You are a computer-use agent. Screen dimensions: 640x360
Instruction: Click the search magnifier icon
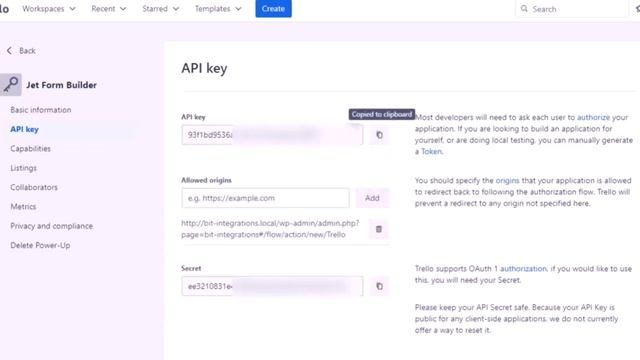coord(524,9)
